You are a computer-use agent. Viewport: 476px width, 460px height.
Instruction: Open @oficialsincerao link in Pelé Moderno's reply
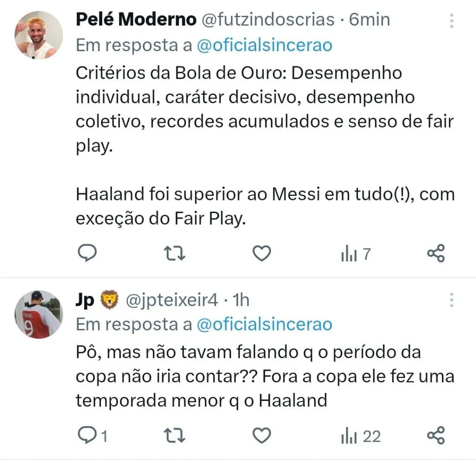[x=264, y=45]
